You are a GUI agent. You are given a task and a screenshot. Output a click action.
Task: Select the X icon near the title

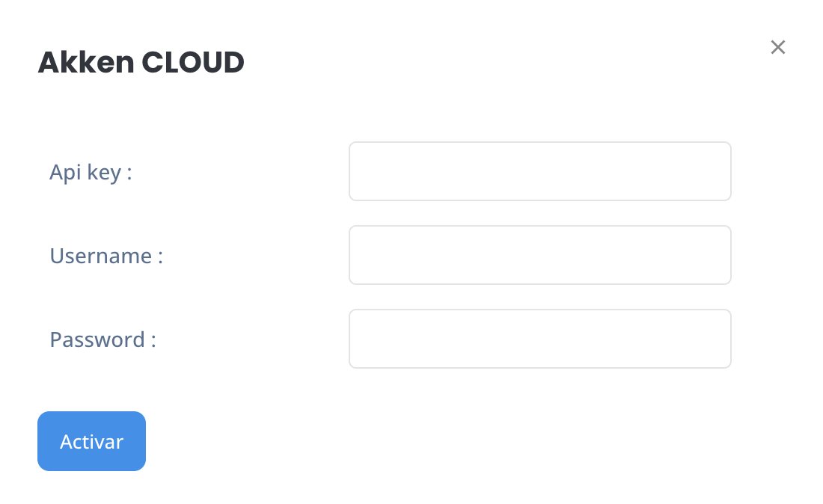click(x=778, y=47)
